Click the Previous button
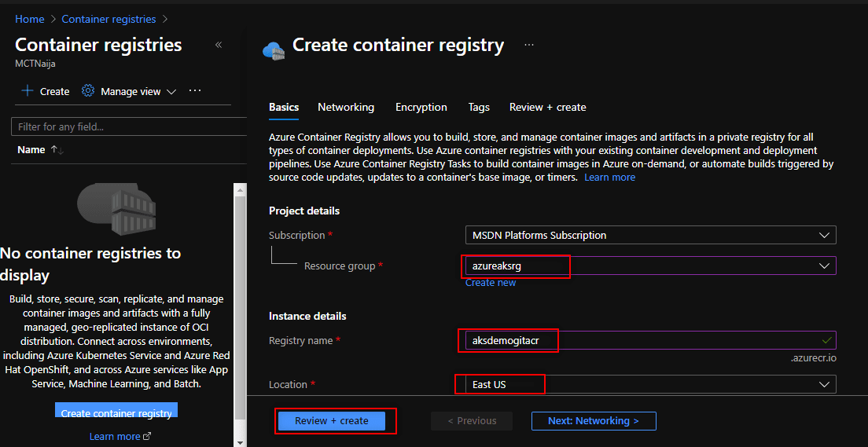The height and width of the screenshot is (447, 868). tap(472, 421)
